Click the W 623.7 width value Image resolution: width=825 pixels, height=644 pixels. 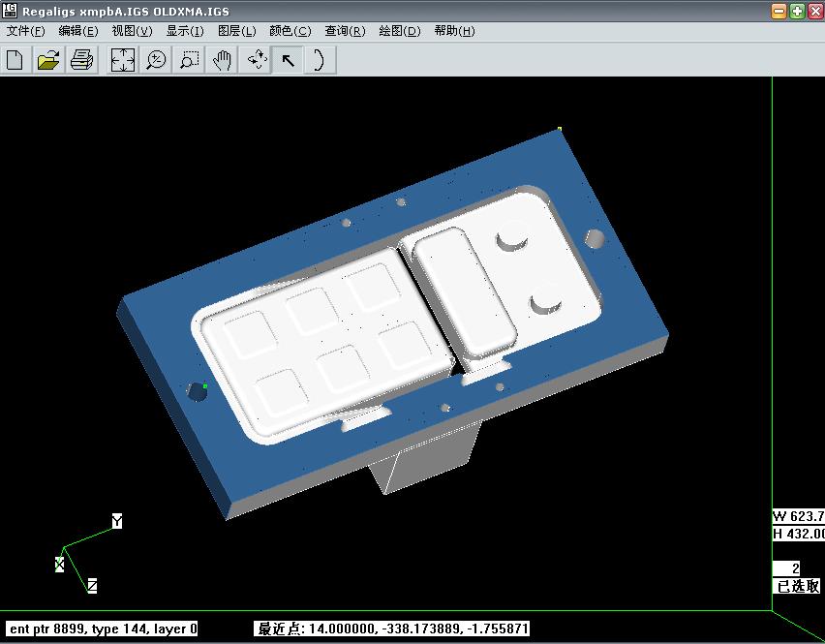pos(798,516)
